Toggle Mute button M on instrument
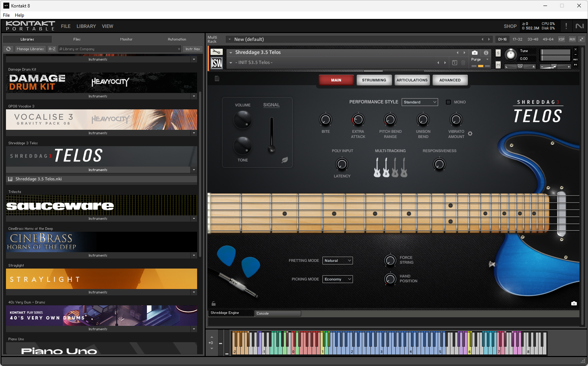The height and width of the screenshot is (366, 588). pos(498,65)
